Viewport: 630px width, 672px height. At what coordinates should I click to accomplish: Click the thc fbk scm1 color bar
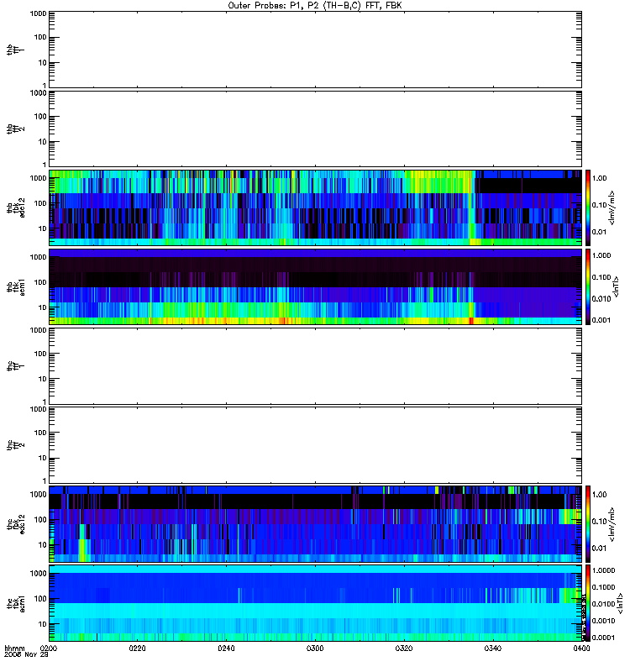(x=588, y=603)
